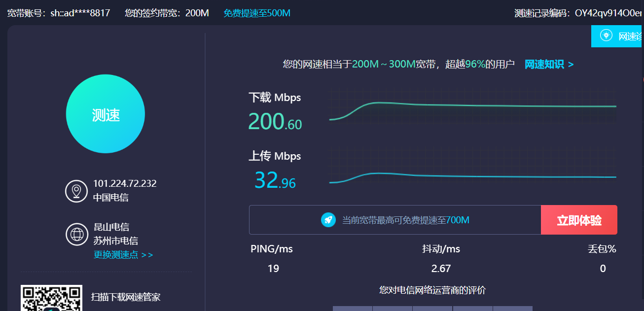
Task: Start the speed test with the 测速 button
Action: click(x=106, y=114)
